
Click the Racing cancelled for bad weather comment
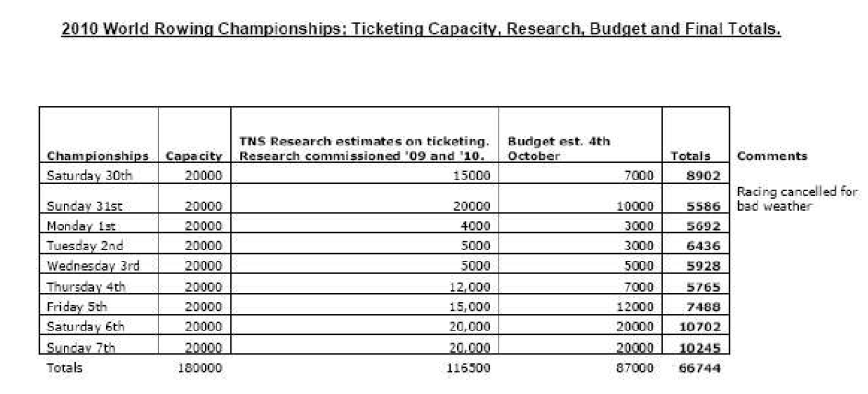point(797,199)
